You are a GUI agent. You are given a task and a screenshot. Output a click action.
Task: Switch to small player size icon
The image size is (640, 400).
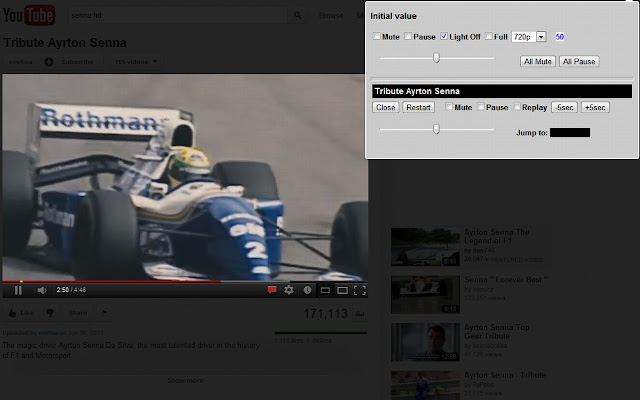pyautogui.click(x=325, y=290)
